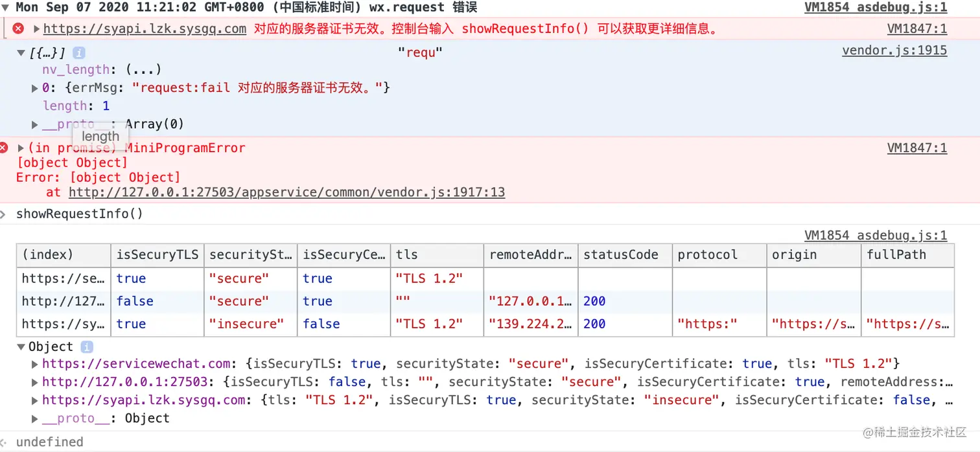Open the vendor.js:1915 source link
This screenshot has height=452, width=980.
pyautogui.click(x=894, y=51)
